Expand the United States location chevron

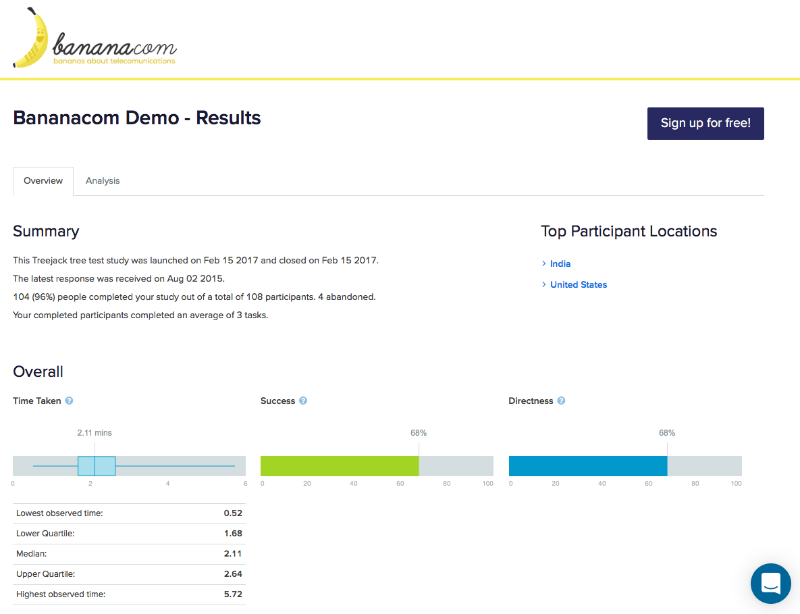tap(544, 284)
